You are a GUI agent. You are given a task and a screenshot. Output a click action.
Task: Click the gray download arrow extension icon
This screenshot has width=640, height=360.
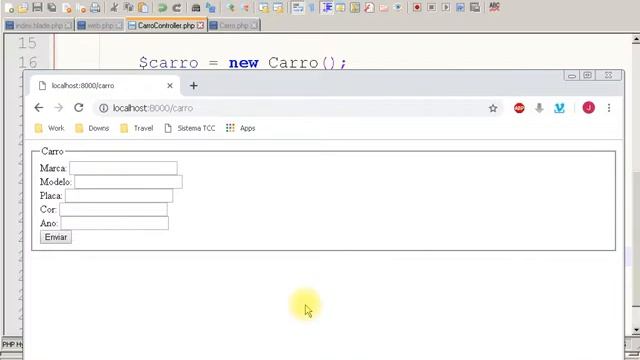tap(539, 108)
